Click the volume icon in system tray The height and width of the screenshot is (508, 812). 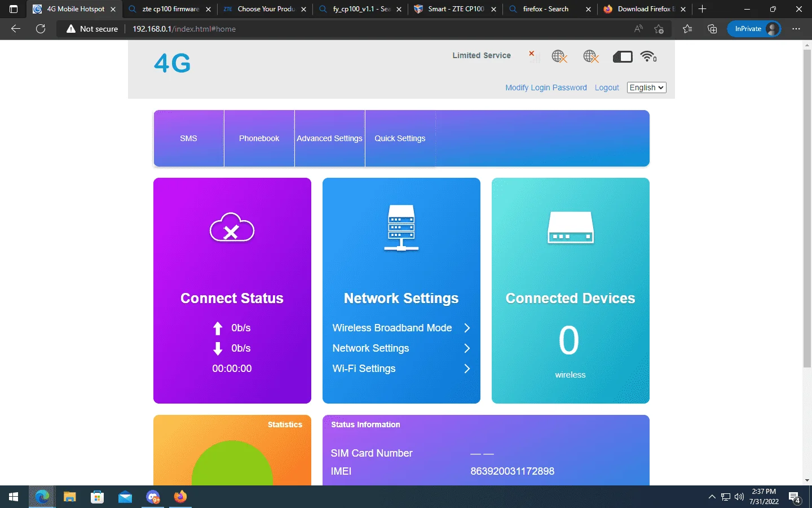coord(739,497)
